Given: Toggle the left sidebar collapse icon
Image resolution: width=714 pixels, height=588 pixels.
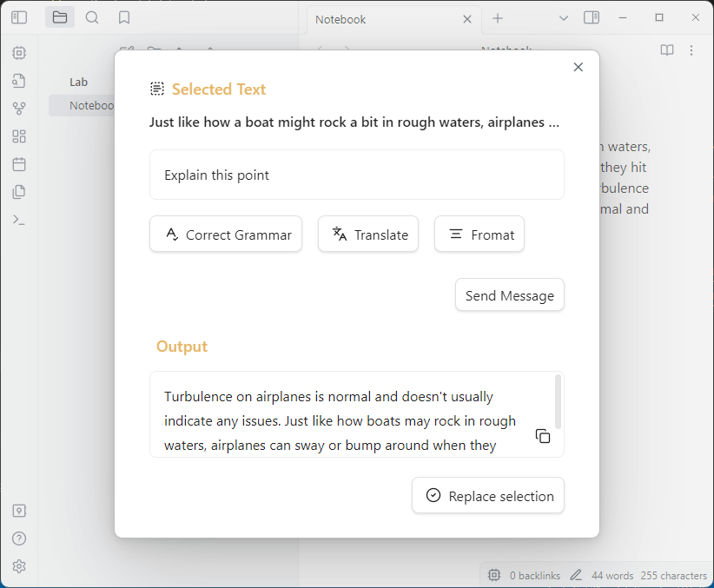Looking at the screenshot, I should [x=19, y=17].
